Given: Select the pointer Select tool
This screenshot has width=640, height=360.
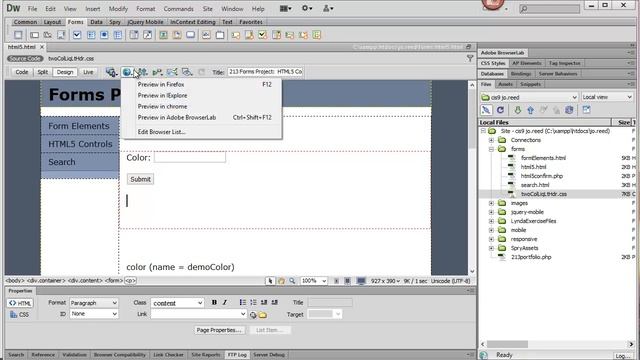Looking at the screenshot, I should pyautogui.click(x=270, y=281).
